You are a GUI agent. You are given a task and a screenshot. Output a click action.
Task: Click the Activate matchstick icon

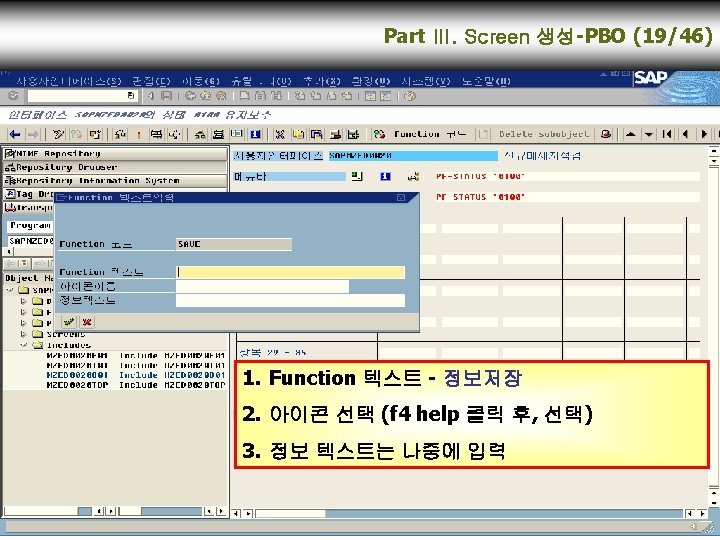tap(138, 135)
